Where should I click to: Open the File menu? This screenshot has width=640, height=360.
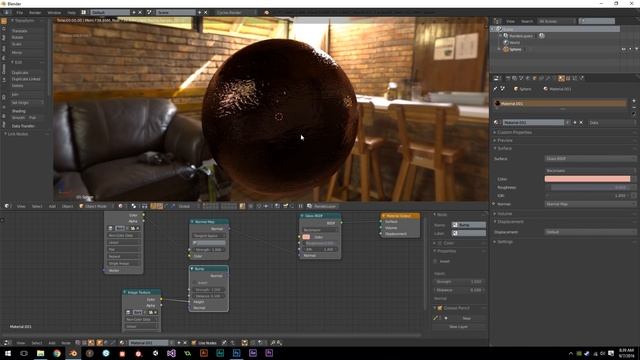click(20, 13)
